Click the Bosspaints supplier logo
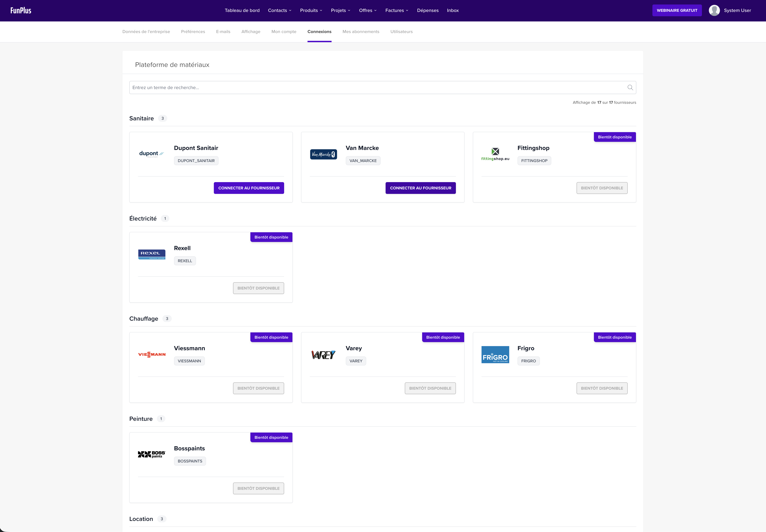The width and height of the screenshot is (766, 532). [152, 454]
